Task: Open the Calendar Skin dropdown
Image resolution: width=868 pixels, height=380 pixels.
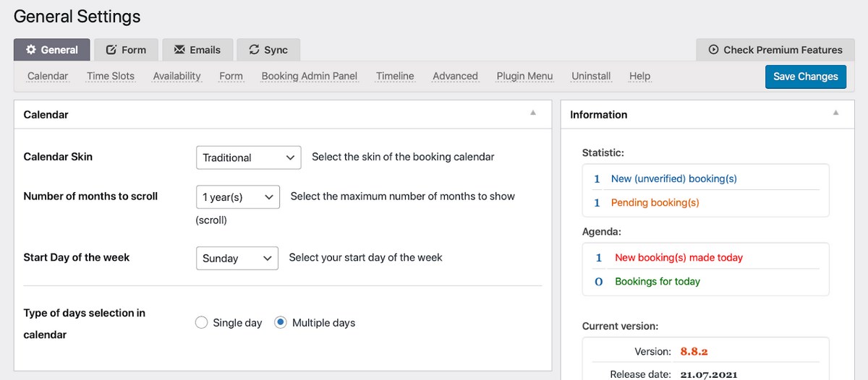Action: coord(248,157)
